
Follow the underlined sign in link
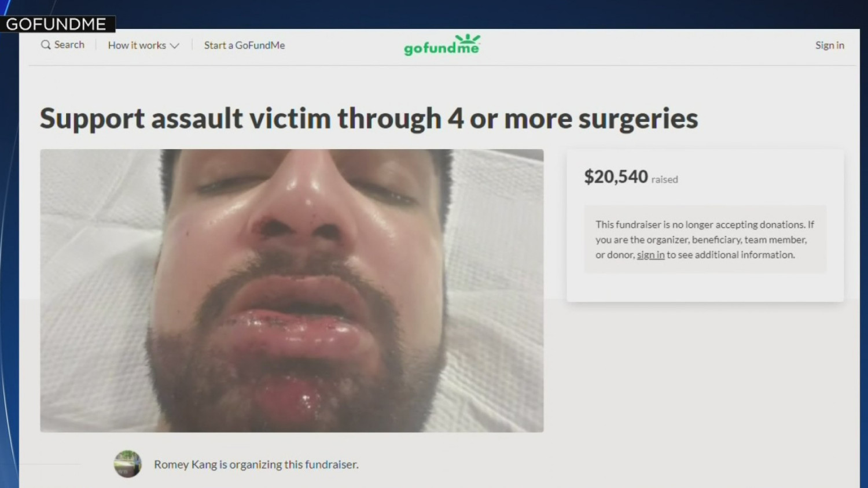coord(650,255)
